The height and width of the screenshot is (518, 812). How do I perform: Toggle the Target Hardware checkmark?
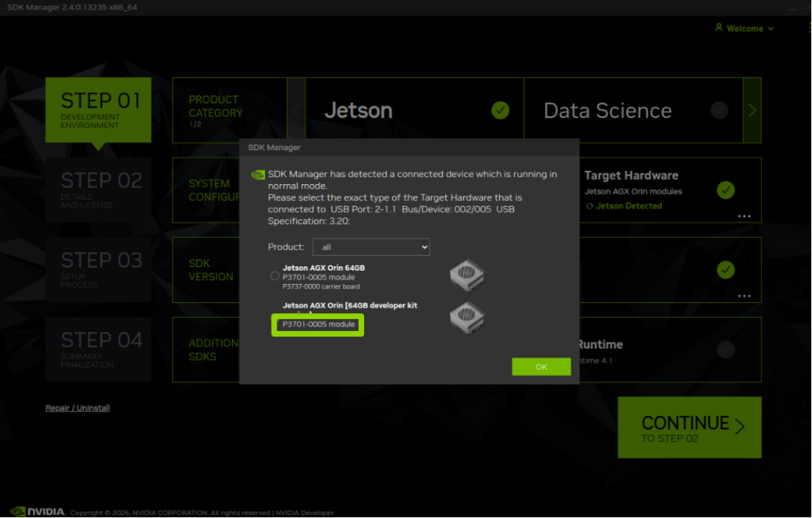(x=725, y=190)
